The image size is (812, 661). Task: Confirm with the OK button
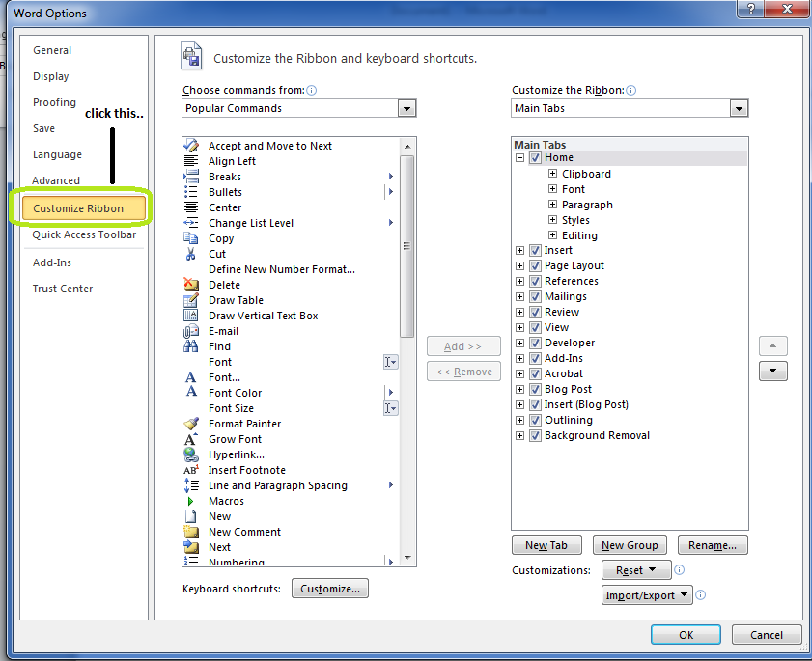(x=686, y=635)
